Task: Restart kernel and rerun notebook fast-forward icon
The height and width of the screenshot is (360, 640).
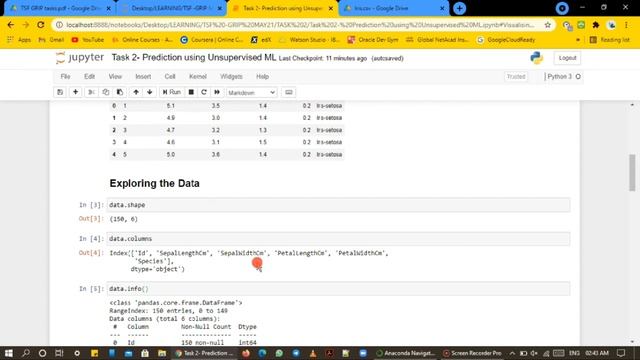Action: [x=217, y=92]
